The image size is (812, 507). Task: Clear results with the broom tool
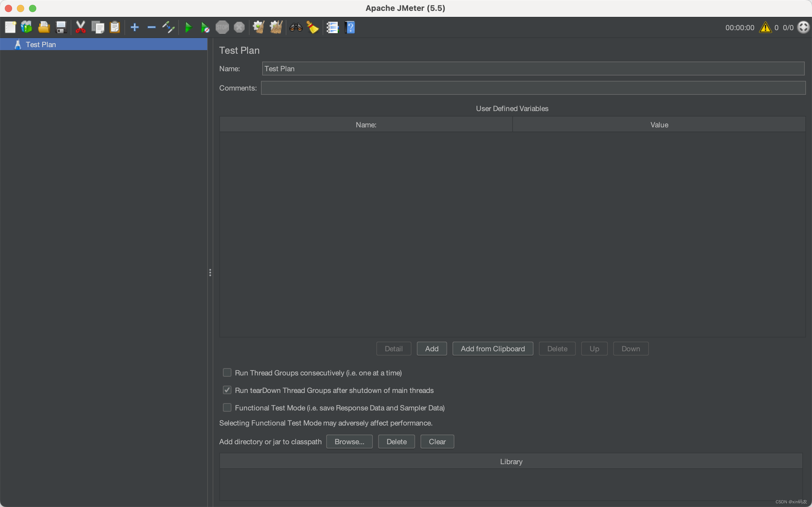[312, 27]
